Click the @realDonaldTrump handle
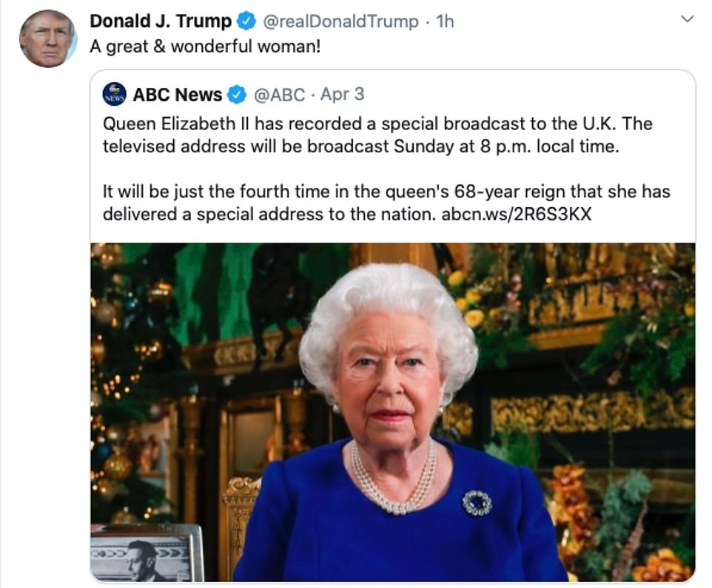Screen dimensions: 712x588 click(x=340, y=21)
